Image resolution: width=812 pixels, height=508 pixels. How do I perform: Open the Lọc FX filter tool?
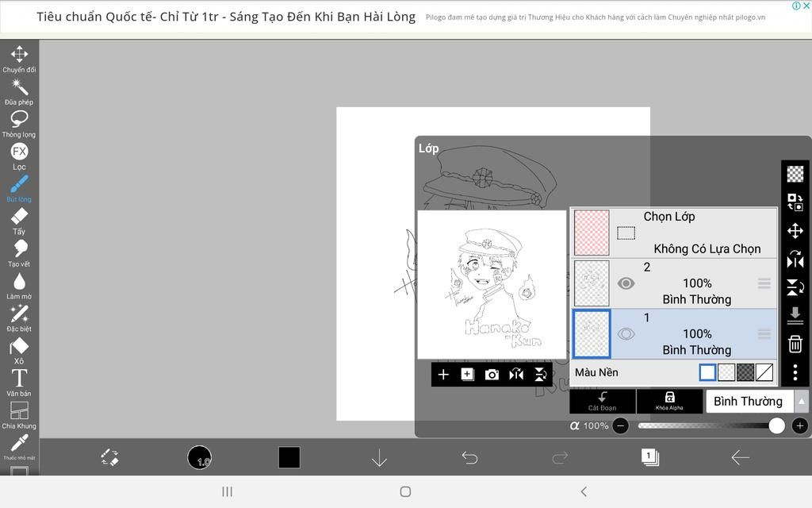tap(19, 156)
